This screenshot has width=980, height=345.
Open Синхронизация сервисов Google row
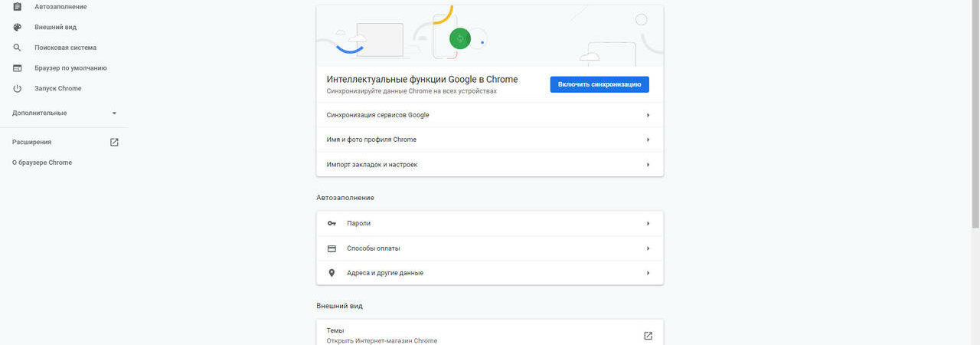pos(490,115)
